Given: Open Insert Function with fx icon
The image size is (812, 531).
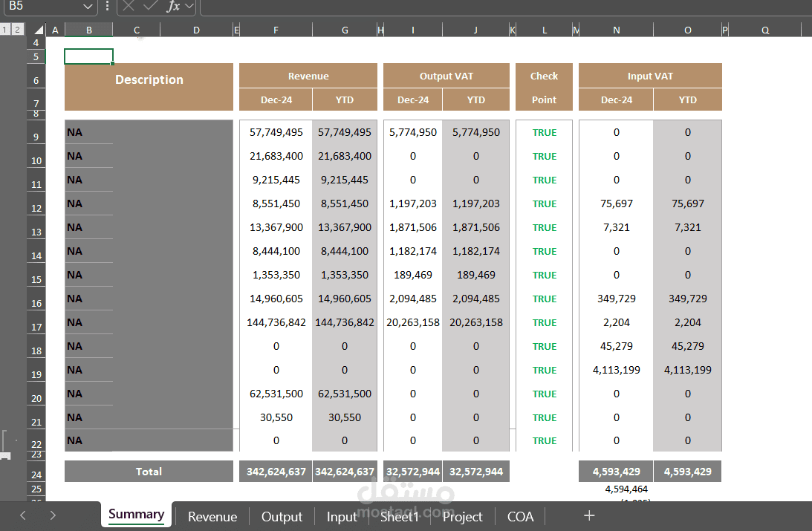Looking at the screenshot, I should coord(173,6).
